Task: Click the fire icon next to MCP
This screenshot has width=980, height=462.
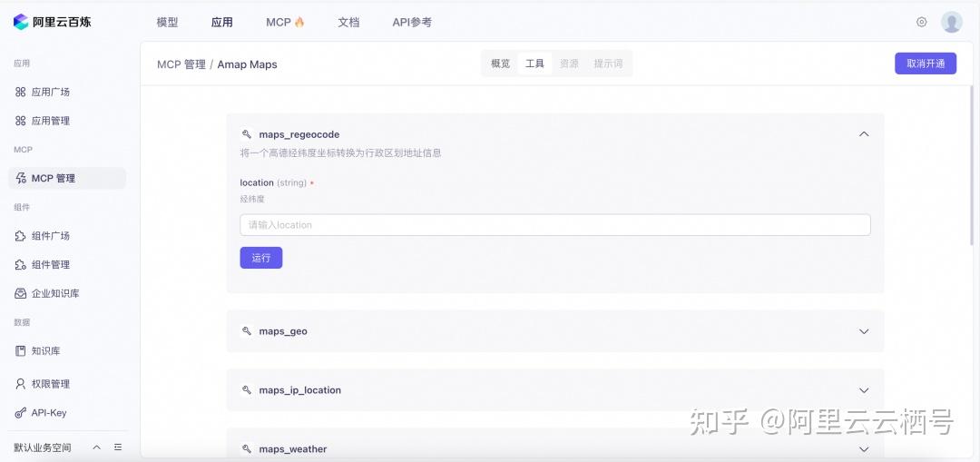Action: (299, 22)
